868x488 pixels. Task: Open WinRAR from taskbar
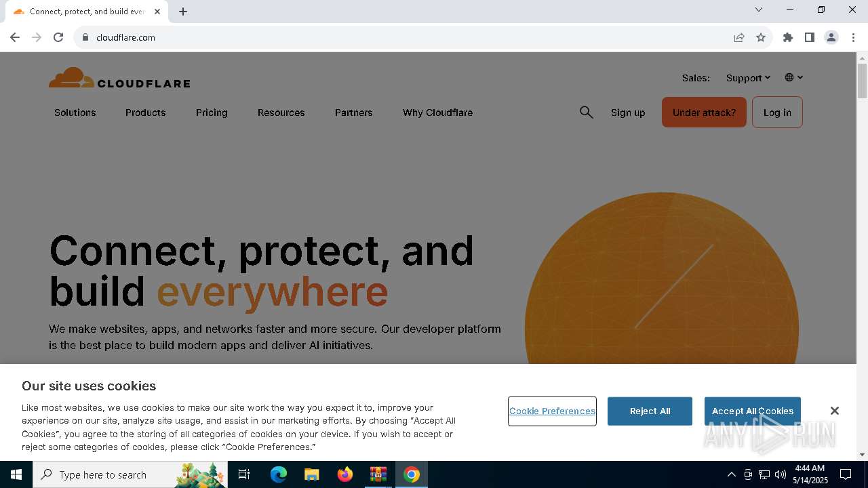point(378,474)
